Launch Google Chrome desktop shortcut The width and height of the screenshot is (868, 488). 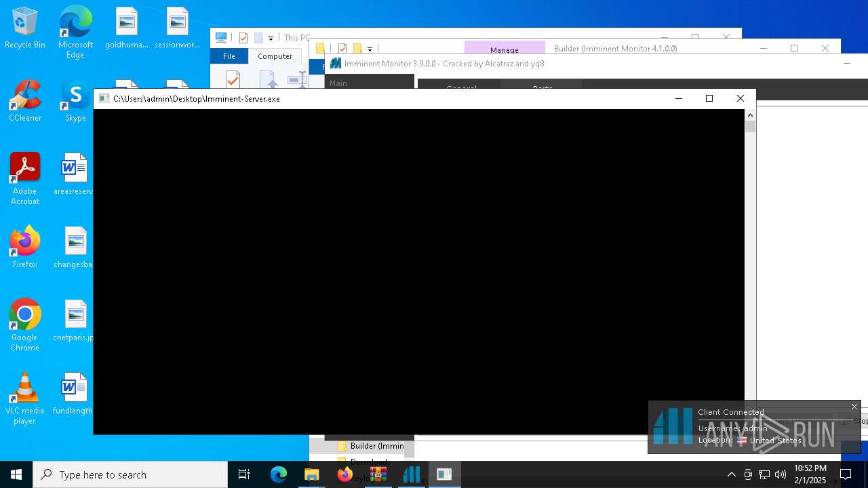pyautogui.click(x=25, y=325)
